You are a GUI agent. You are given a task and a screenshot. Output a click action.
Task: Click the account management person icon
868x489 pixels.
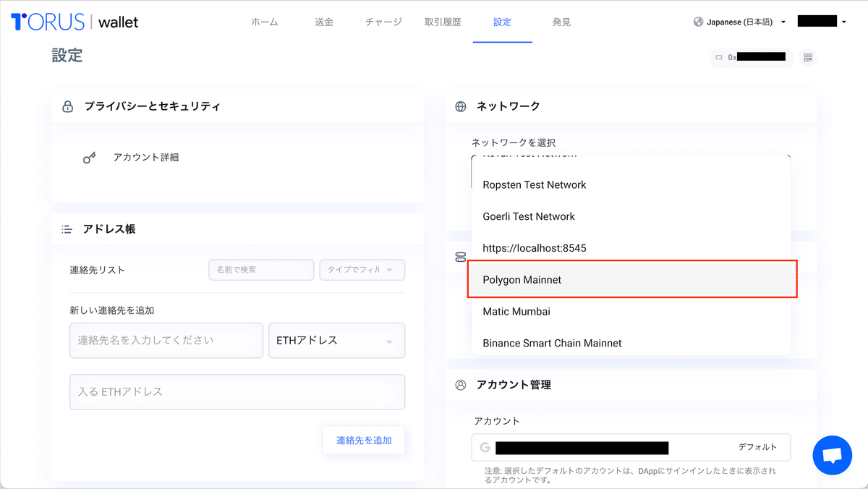coord(461,385)
